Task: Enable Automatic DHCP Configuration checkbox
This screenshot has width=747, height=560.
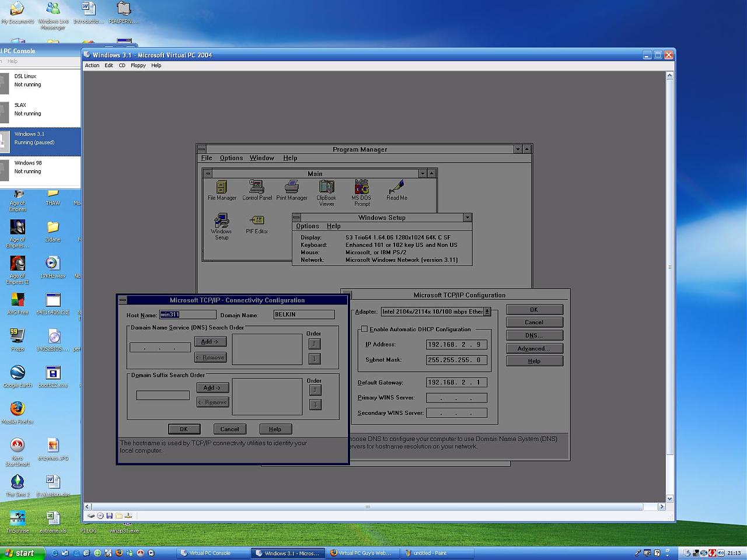Action: (365, 329)
